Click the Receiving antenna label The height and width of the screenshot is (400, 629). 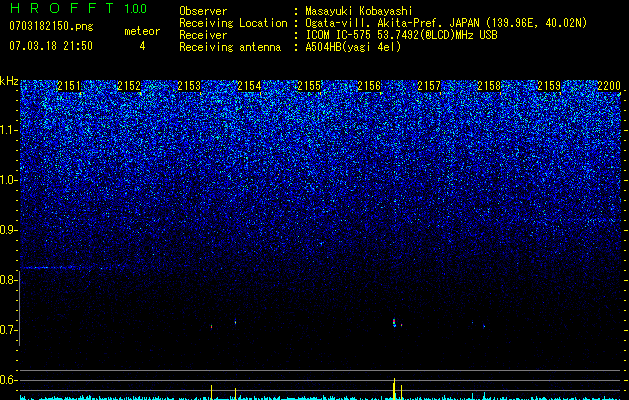(x=230, y=47)
